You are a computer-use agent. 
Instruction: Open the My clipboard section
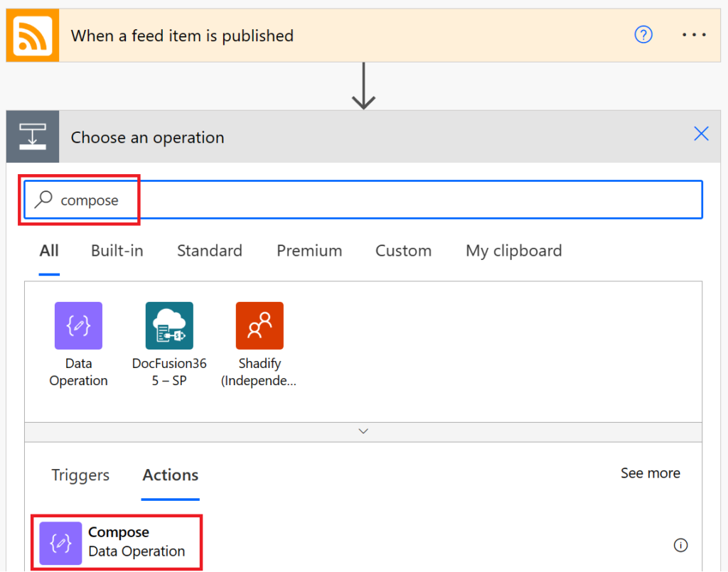[x=513, y=251]
